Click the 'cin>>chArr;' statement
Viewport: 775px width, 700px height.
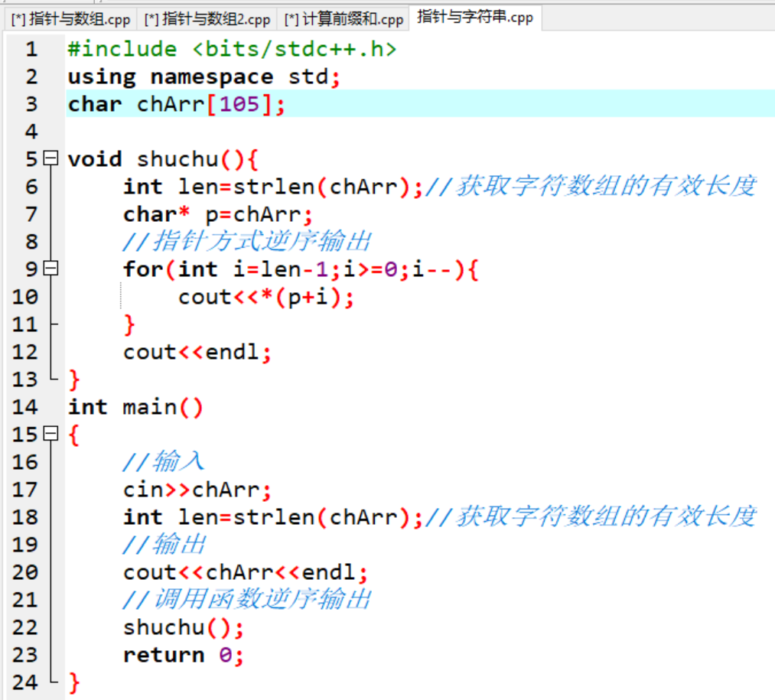197,490
